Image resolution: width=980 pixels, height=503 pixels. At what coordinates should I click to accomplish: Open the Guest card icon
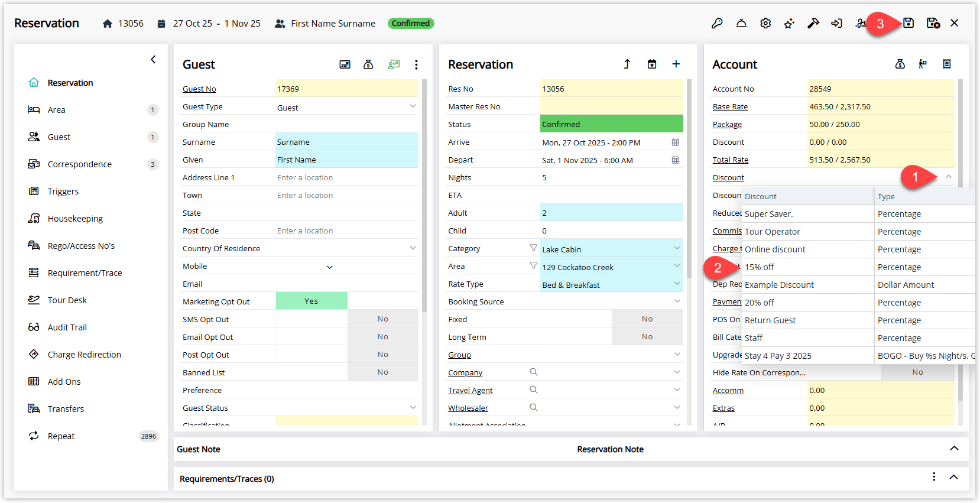345,64
